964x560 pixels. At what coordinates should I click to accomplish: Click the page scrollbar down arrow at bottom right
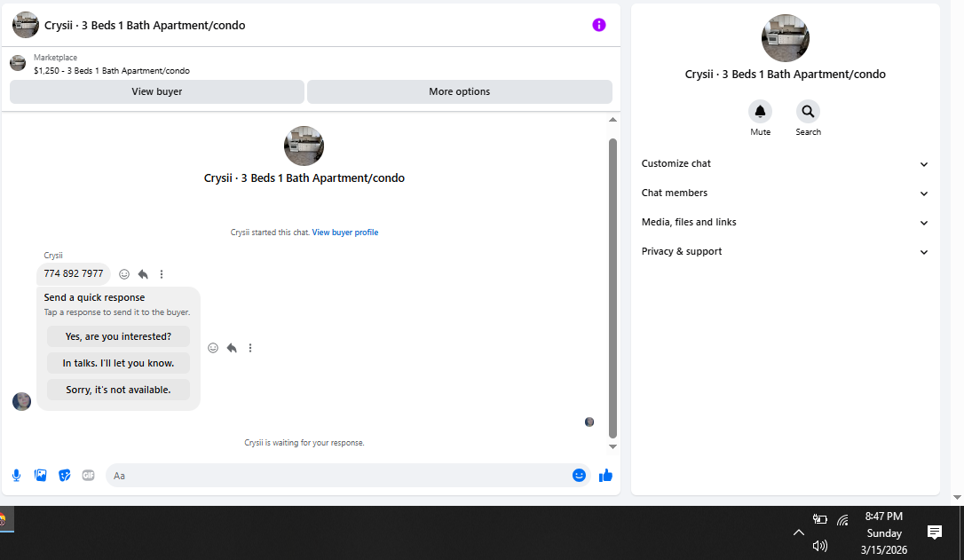coord(957,497)
